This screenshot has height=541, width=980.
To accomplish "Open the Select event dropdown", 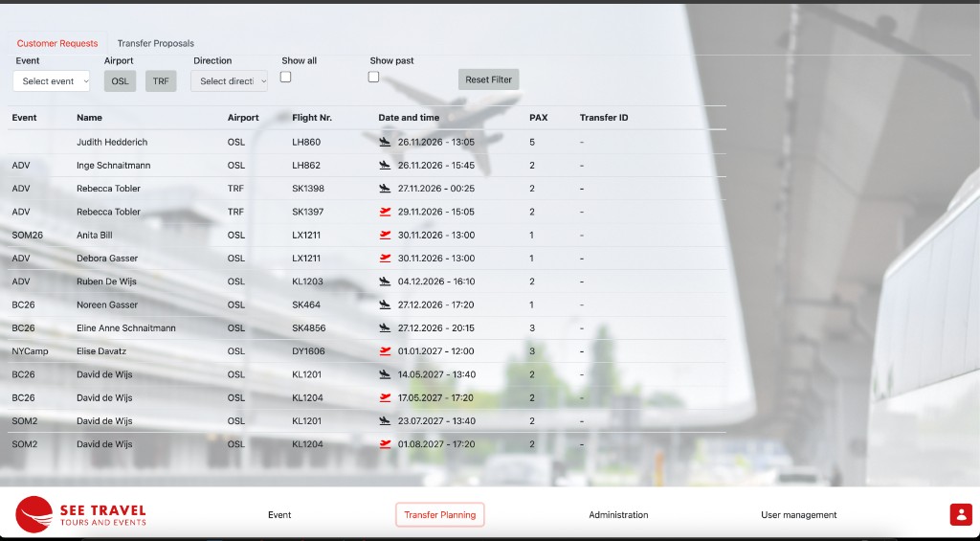I will [52, 81].
